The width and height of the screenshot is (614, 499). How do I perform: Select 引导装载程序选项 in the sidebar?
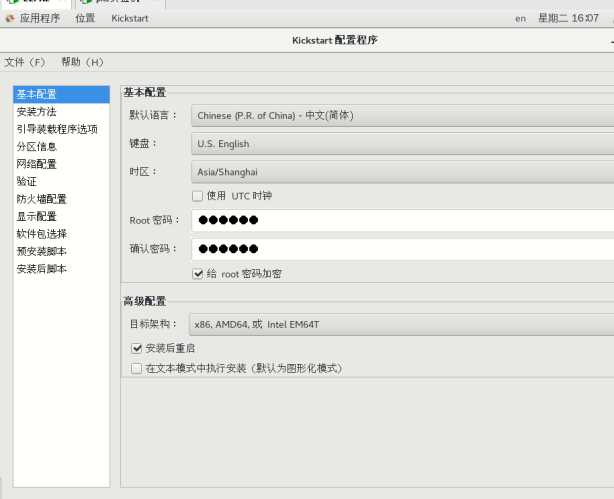click(x=61, y=129)
